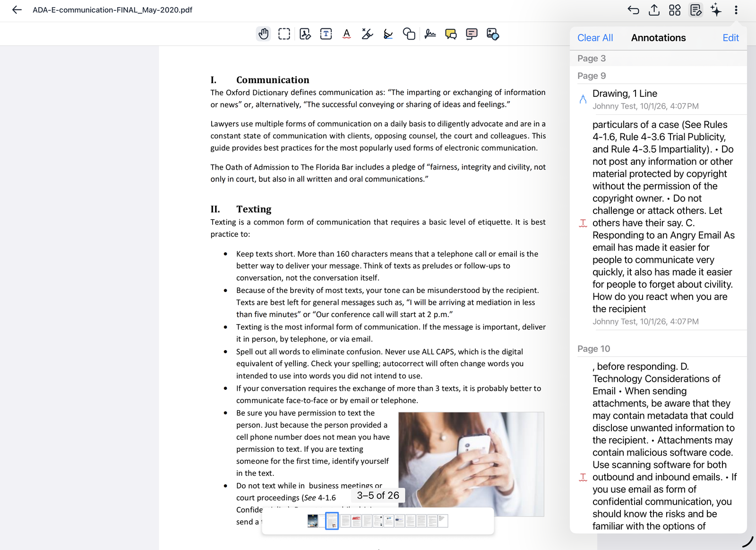This screenshot has width=756, height=550.
Task: Toggle the annotations list panel icon
Action: 696,10
